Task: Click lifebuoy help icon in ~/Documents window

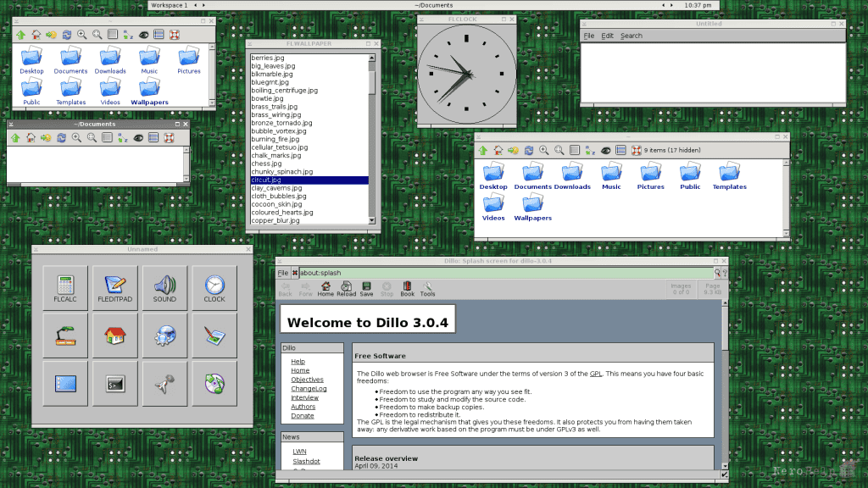Action: 170,138
